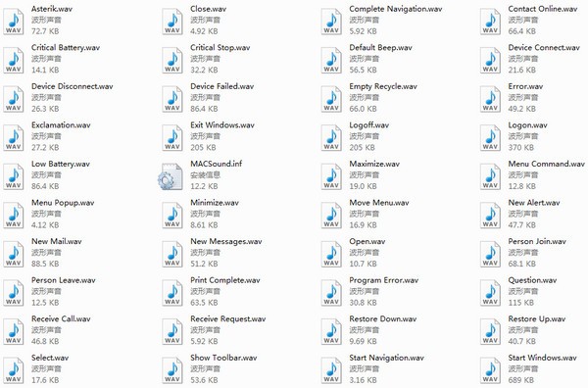This screenshot has height=388, width=588.
Task: Click the file name Asterik.wav
Action: [52, 9]
